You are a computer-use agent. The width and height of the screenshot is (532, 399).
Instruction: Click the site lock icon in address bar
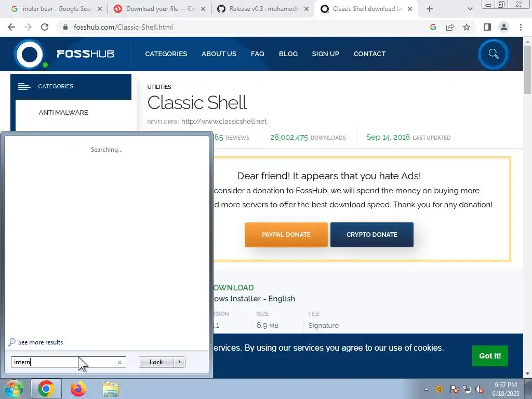coord(65,27)
